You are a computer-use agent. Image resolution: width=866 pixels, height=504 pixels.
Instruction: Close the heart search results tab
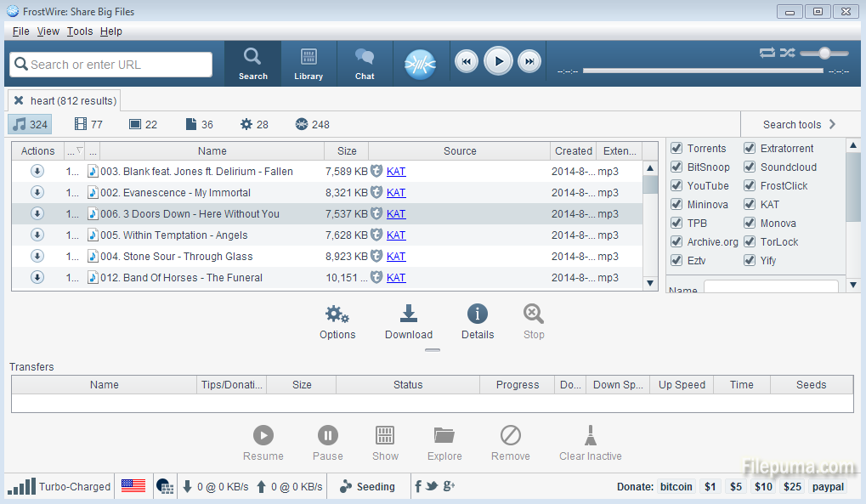19,100
